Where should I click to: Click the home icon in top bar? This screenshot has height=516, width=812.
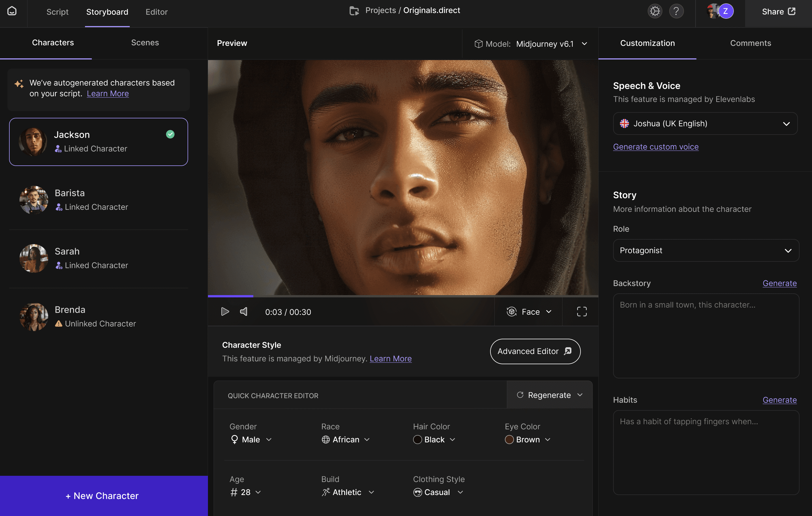[x=12, y=11]
